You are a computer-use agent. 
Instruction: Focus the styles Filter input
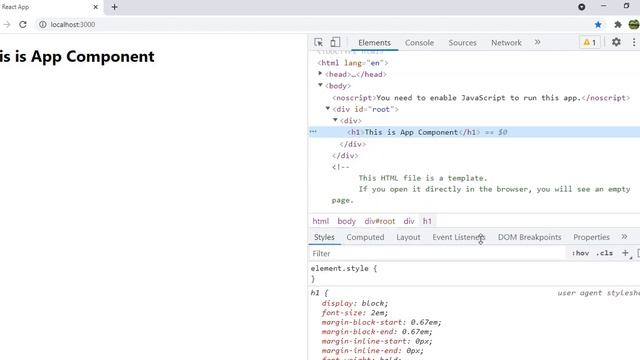click(437, 253)
